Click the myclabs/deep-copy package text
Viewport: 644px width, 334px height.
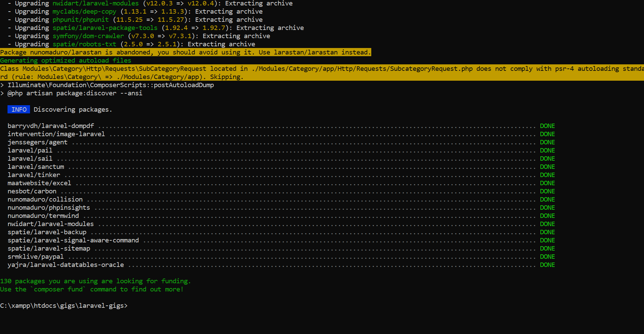pyautogui.click(x=84, y=11)
